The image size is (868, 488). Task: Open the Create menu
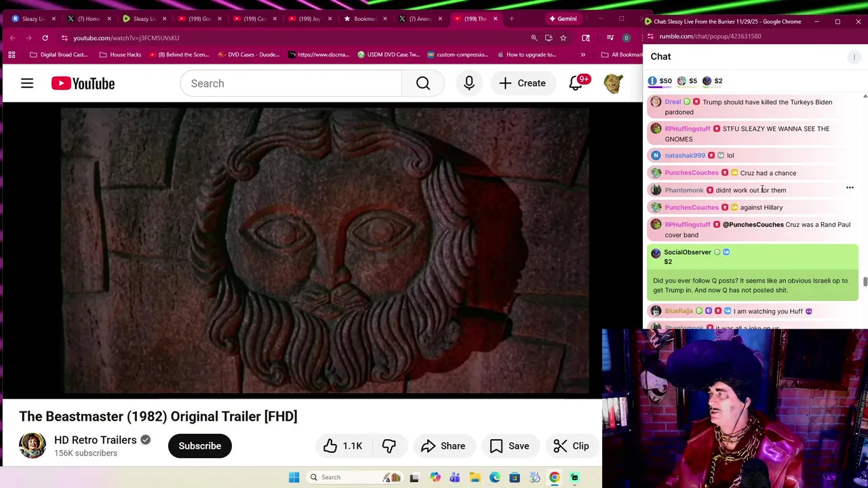pos(521,83)
